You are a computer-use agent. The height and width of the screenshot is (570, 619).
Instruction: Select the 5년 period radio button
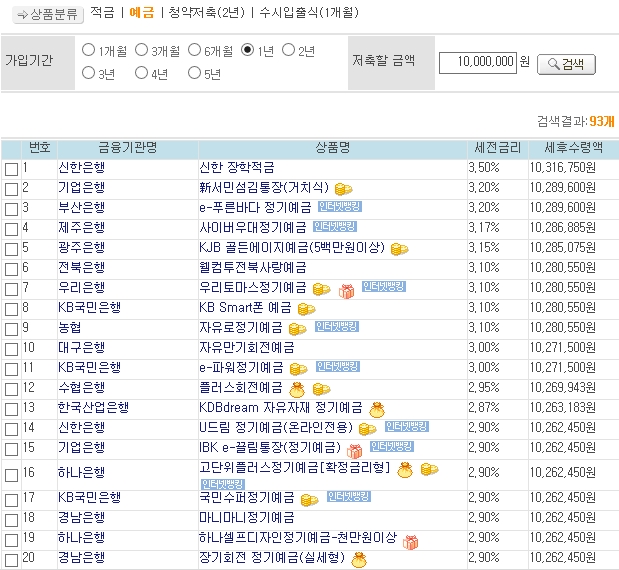pos(194,73)
